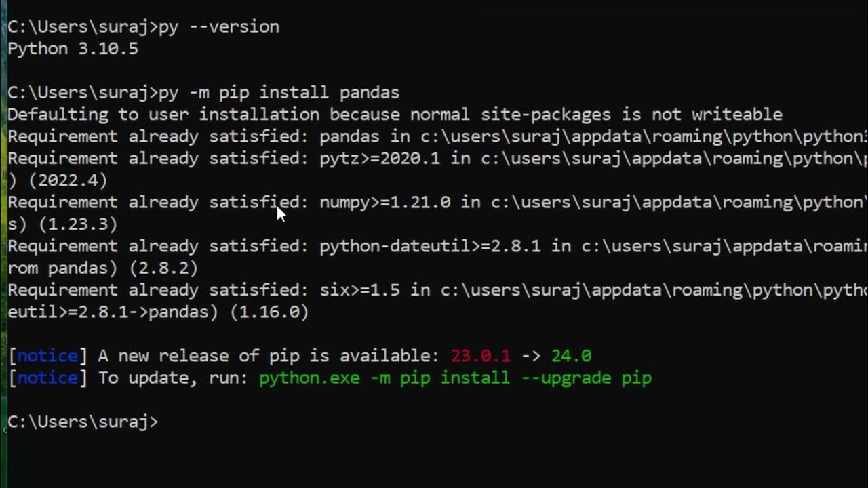Viewport: 868px width, 488px height.
Task: Click the "six>=1.5" requirement text
Action: (359, 290)
